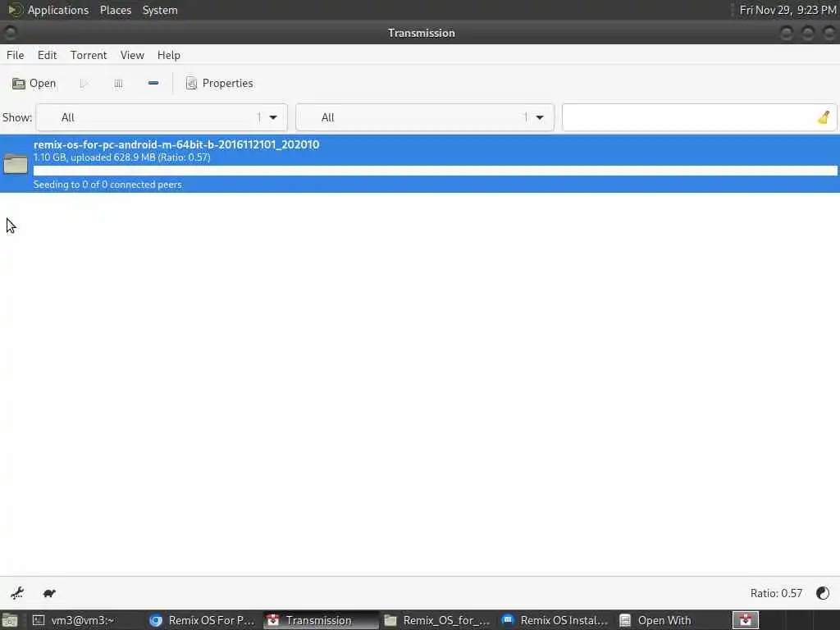The height and width of the screenshot is (630, 840).
Task: Click the Transmission taskbar entry
Action: [x=320, y=620]
